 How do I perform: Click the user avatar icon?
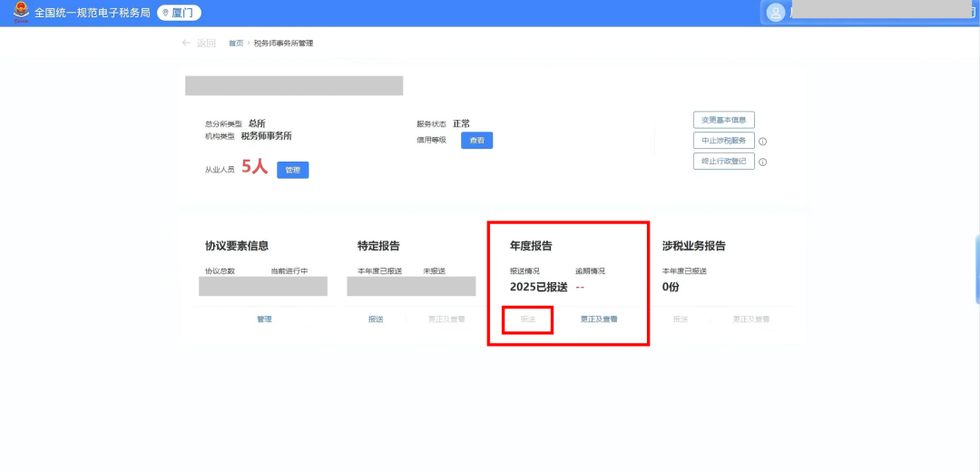point(776,13)
